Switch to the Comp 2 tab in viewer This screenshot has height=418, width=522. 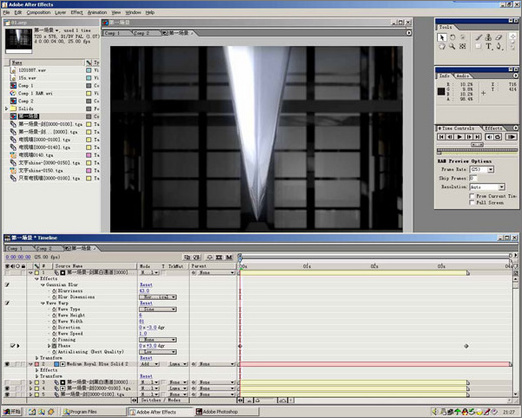point(141,33)
